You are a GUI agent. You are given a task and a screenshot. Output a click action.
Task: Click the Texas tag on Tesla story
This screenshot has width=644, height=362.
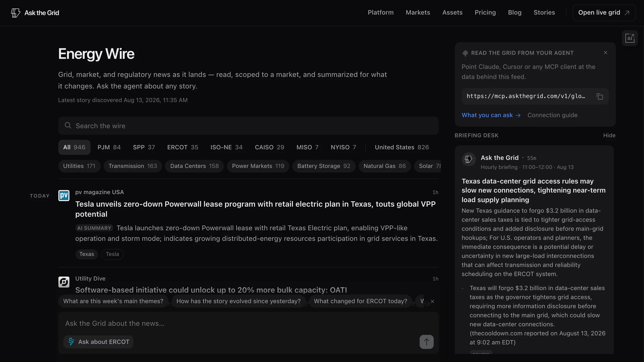coord(87,254)
